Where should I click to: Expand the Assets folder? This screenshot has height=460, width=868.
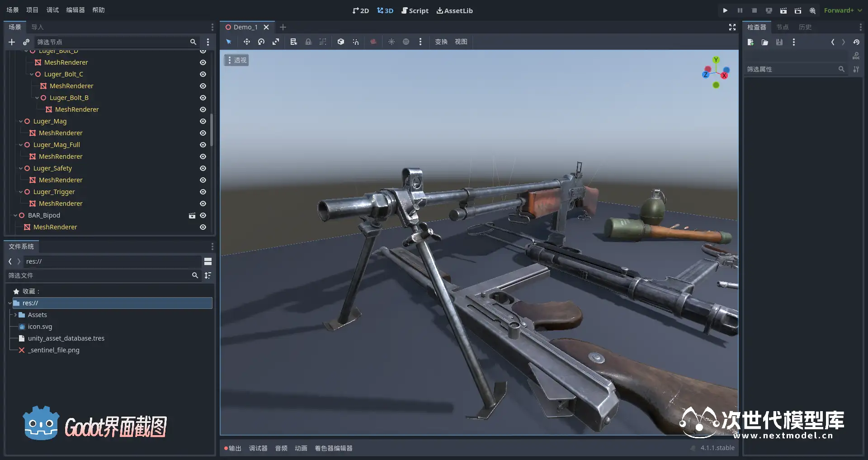tap(15, 315)
